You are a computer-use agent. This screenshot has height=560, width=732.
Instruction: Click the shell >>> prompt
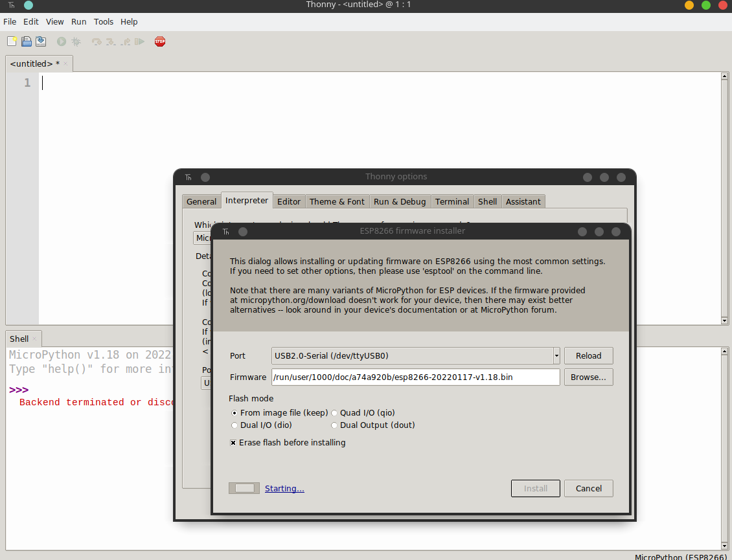pyautogui.click(x=19, y=390)
